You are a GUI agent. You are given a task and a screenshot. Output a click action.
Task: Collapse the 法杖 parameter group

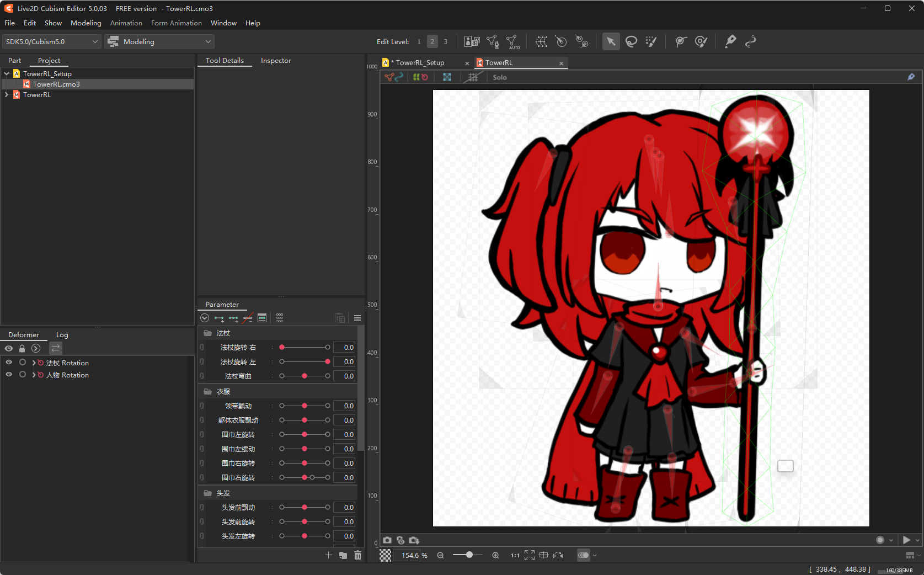pyautogui.click(x=207, y=333)
